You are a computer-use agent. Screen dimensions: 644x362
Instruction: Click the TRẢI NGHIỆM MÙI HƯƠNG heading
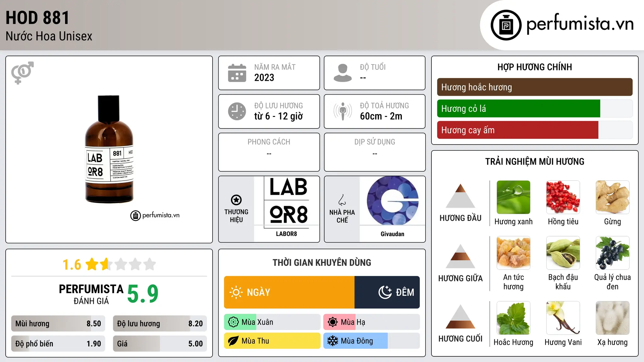535,162
